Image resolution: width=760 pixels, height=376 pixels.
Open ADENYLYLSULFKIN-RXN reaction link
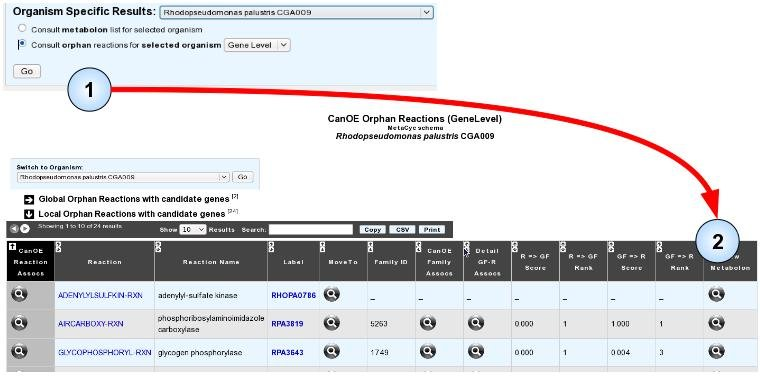click(100, 295)
